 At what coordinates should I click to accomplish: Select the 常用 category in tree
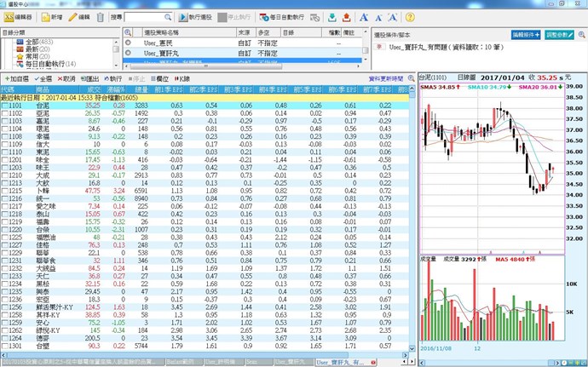(33, 56)
